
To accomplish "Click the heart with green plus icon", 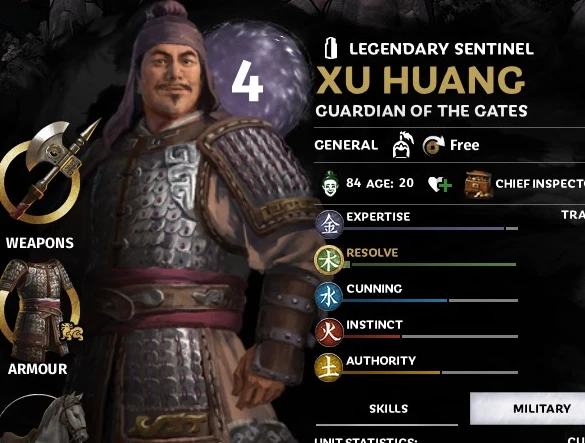I will pyautogui.click(x=440, y=184).
